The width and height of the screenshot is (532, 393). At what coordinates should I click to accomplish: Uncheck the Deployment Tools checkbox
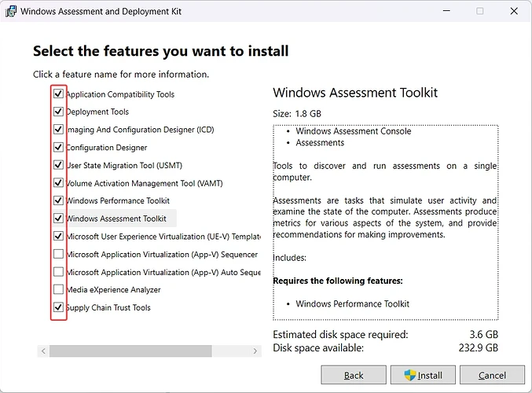click(58, 112)
